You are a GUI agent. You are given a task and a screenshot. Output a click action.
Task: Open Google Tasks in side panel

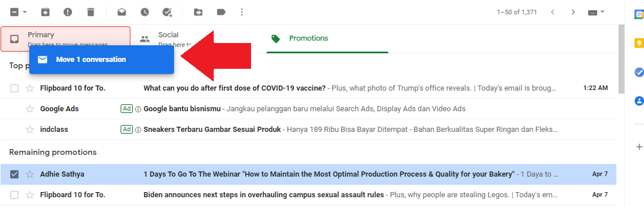click(x=639, y=72)
